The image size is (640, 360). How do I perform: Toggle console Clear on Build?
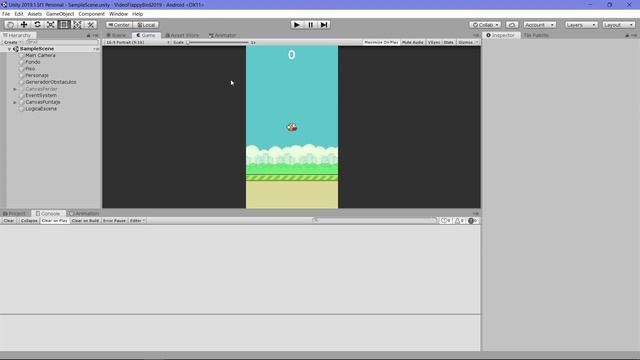(85, 220)
